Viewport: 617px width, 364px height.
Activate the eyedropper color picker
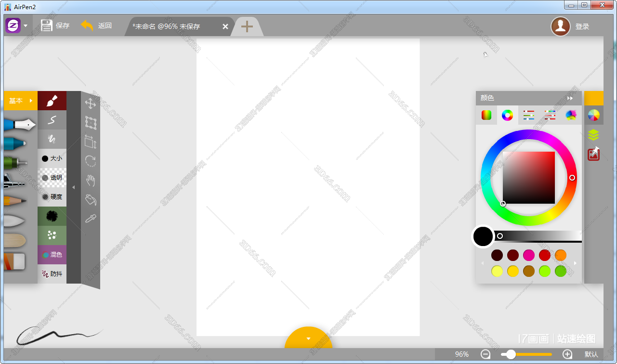click(90, 219)
